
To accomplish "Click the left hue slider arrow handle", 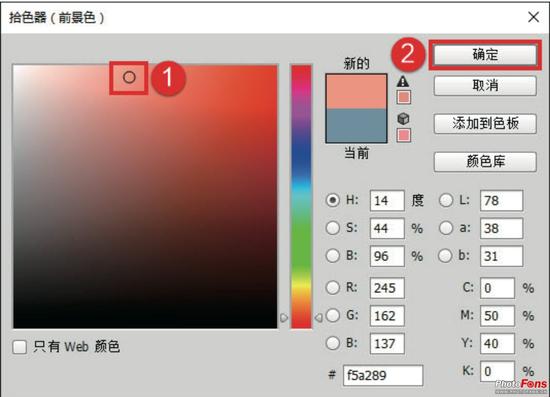I will click(x=284, y=318).
